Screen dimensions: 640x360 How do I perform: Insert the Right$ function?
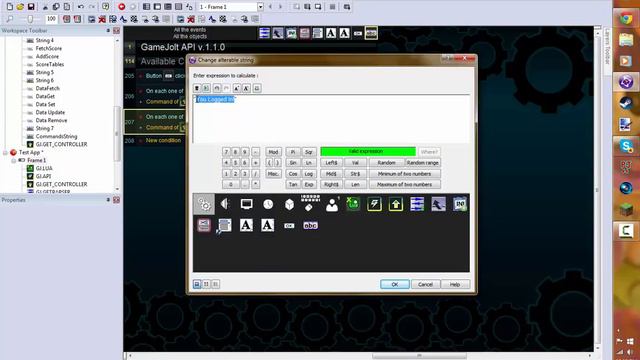pyautogui.click(x=331, y=184)
